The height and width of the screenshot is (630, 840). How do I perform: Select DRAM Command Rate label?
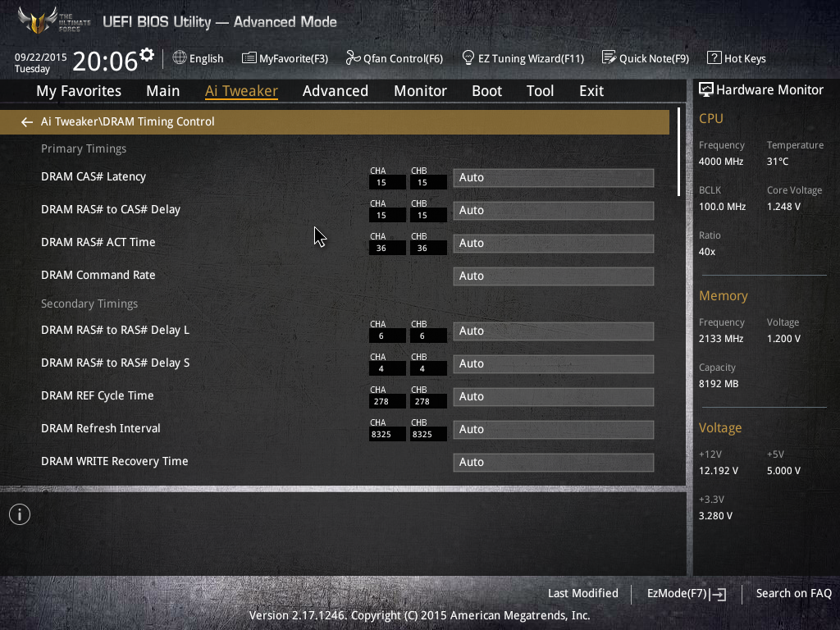click(x=98, y=275)
